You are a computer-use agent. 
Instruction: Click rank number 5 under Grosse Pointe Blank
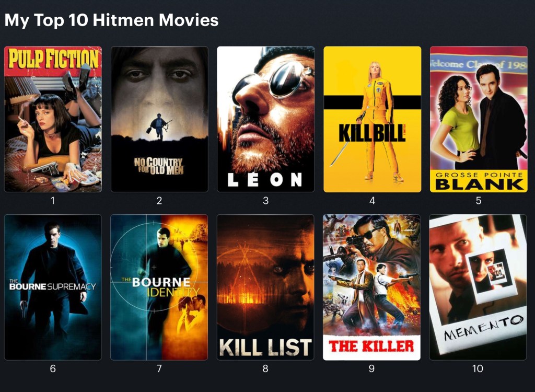[479, 200]
